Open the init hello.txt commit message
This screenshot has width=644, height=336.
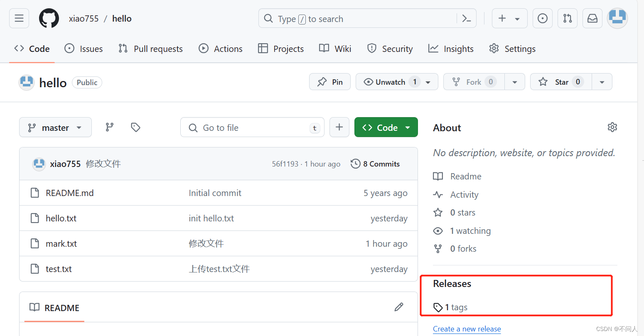211,218
